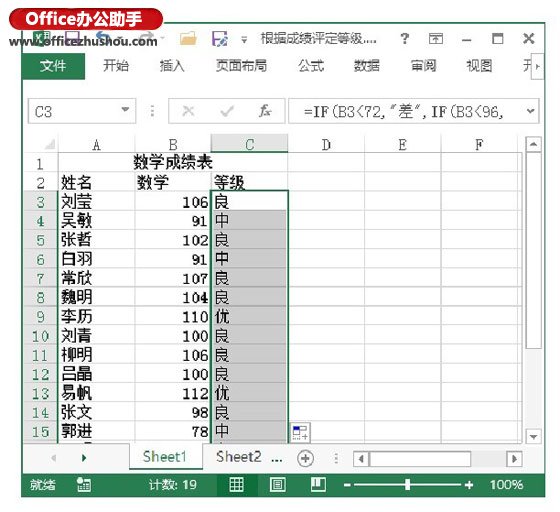Click the Enter checkmark formula button
This screenshot has width=560, height=512.
[x=227, y=111]
